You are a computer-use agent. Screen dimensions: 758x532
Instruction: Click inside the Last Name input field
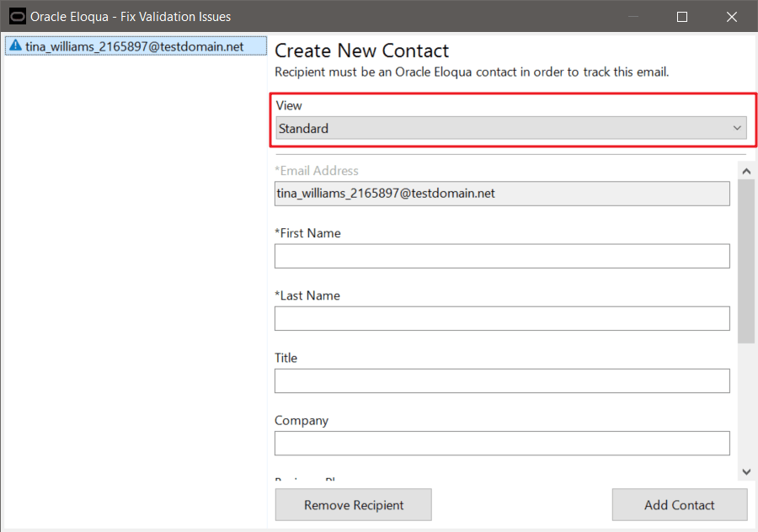tap(502, 318)
